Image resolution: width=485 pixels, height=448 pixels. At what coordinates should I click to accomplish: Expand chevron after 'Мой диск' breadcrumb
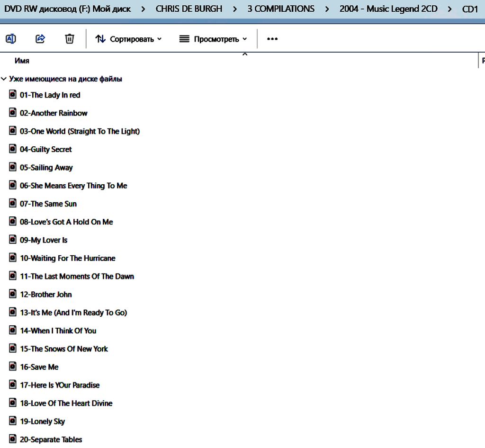pos(143,9)
